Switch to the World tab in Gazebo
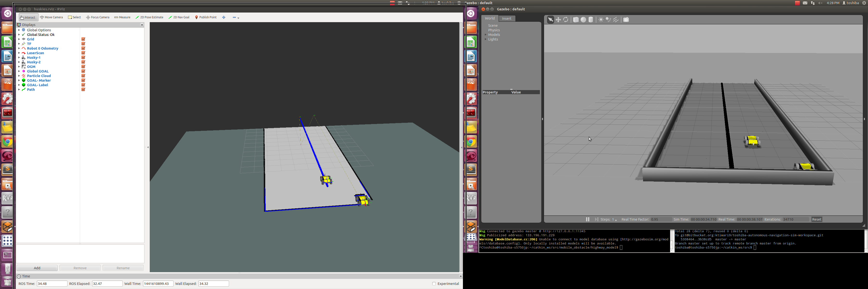Image resolution: width=868 pixels, height=289 pixels. pyautogui.click(x=490, y=19)
